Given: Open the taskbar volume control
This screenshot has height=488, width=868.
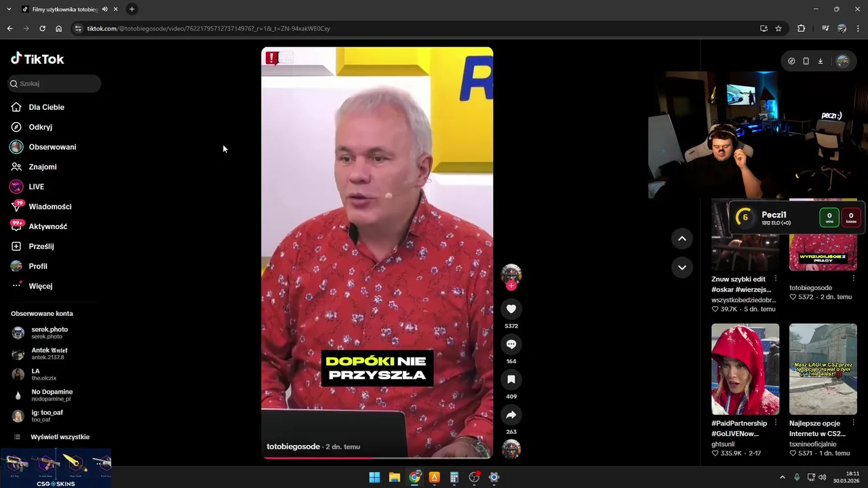Looking at the screenshot, I should pyautogui.click(x=823, y=477).
